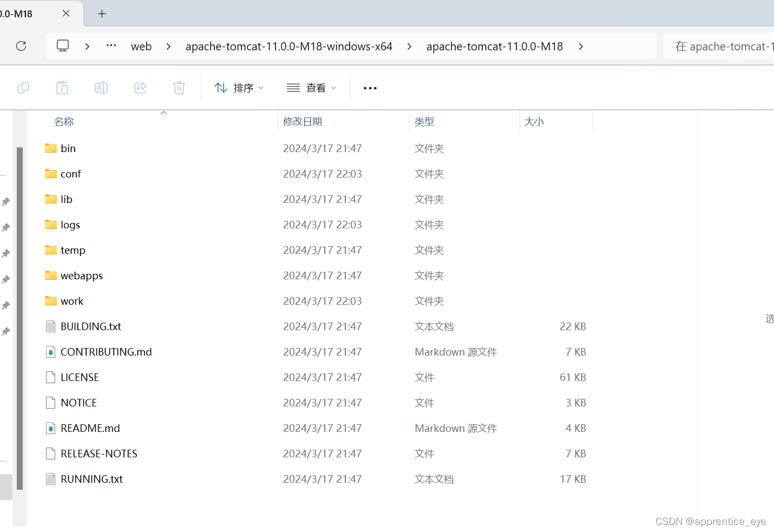This screenshot has width=774, height=532.
Task: Select the conf folder name
Action: click(71, 174)
